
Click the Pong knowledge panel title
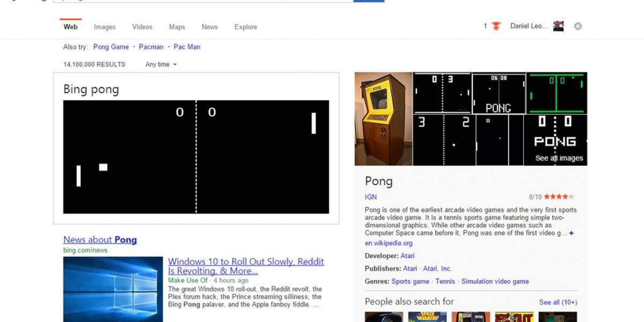coord(379,181)
